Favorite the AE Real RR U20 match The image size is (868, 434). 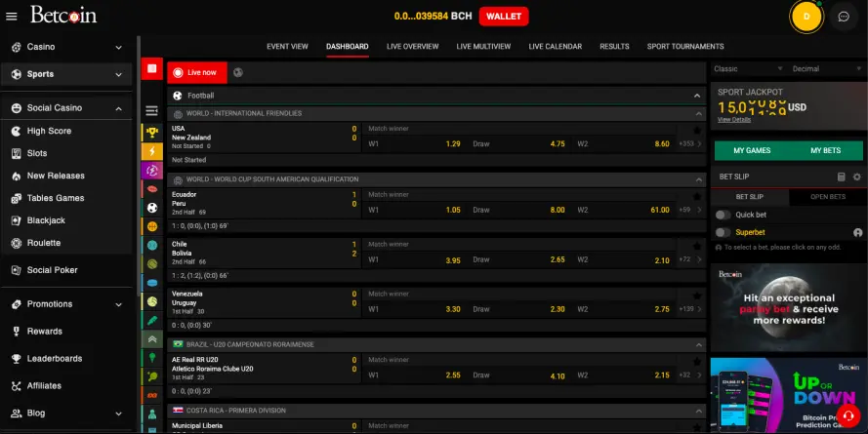tap(697, 362)
